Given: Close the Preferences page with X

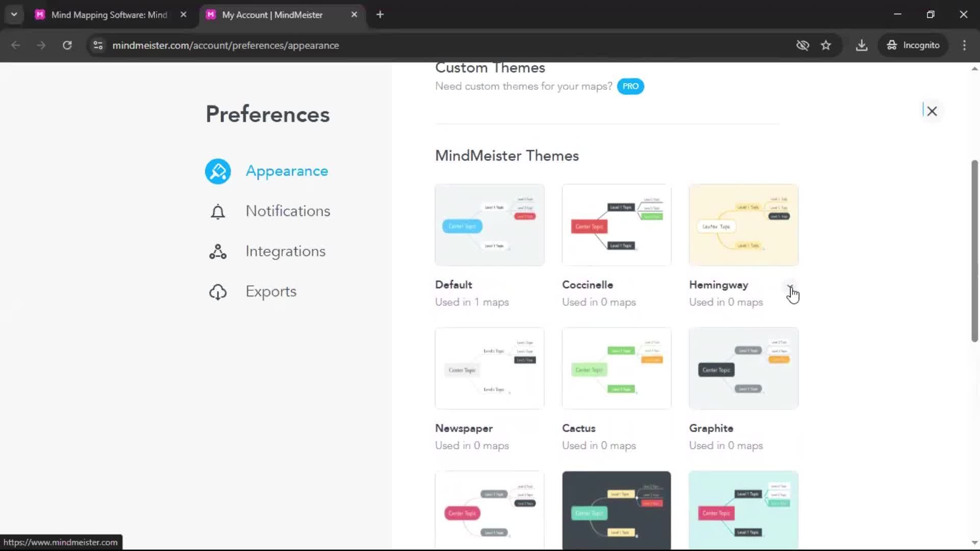Looking at the screenshot, I should pyautogui.click(x=932, y=111).
